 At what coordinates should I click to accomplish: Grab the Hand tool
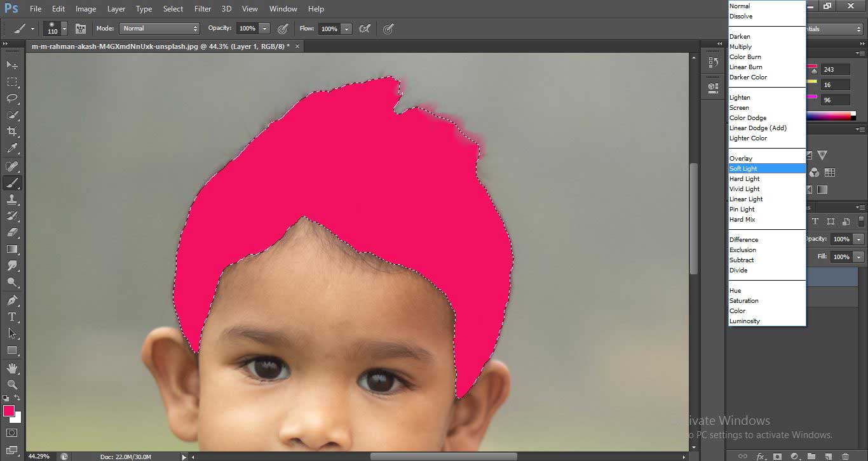13,367
